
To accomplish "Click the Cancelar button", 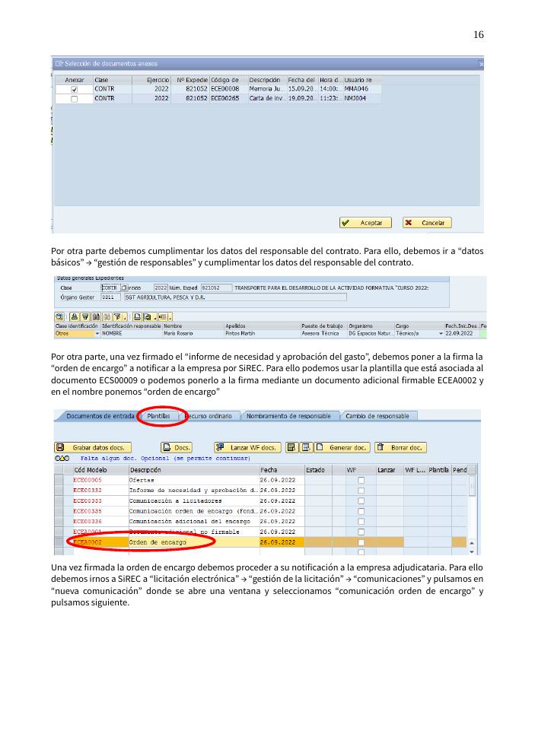I will (x=427, y=223).
